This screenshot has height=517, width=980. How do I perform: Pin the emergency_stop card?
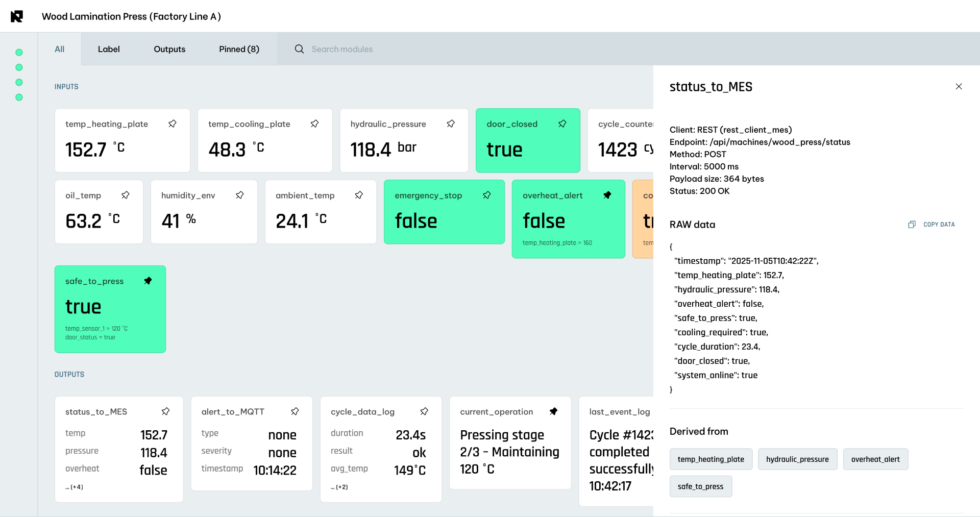(487, 195)
